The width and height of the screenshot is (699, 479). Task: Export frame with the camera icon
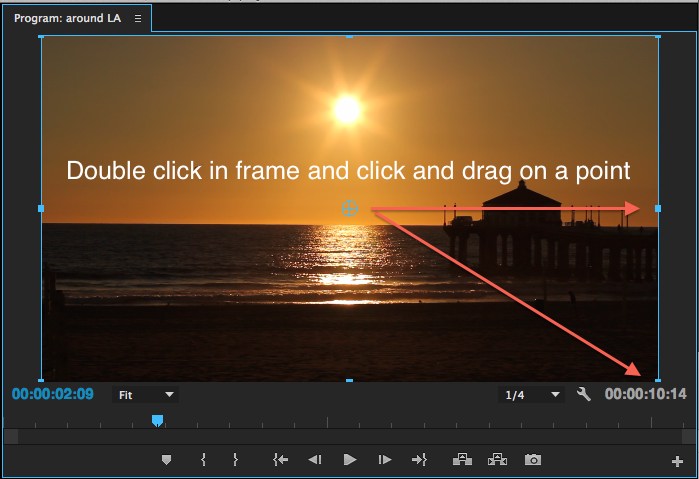coord(533,460)
